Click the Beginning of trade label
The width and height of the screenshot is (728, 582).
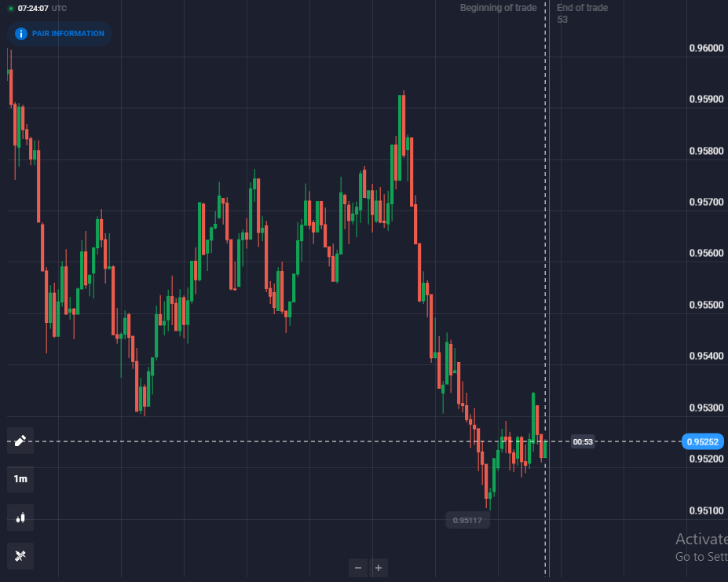(498, 7)
